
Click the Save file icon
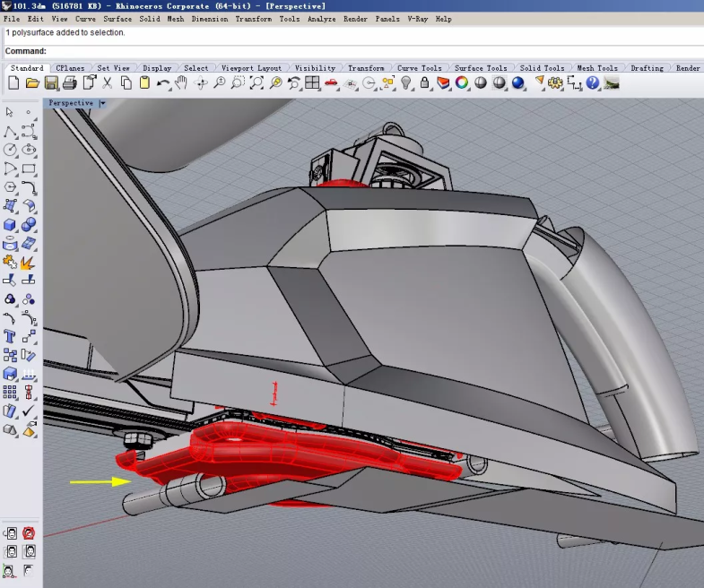pyautogui.click(x=51, y=82)
